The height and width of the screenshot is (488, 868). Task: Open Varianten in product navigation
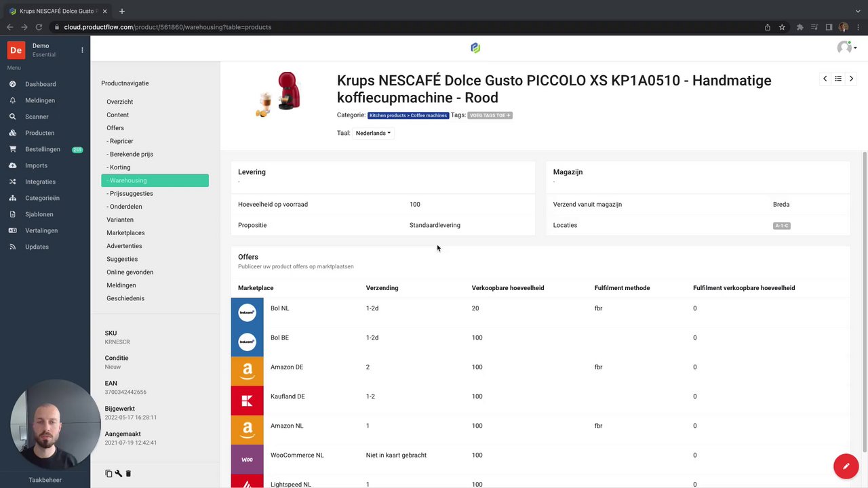[120, 220]
